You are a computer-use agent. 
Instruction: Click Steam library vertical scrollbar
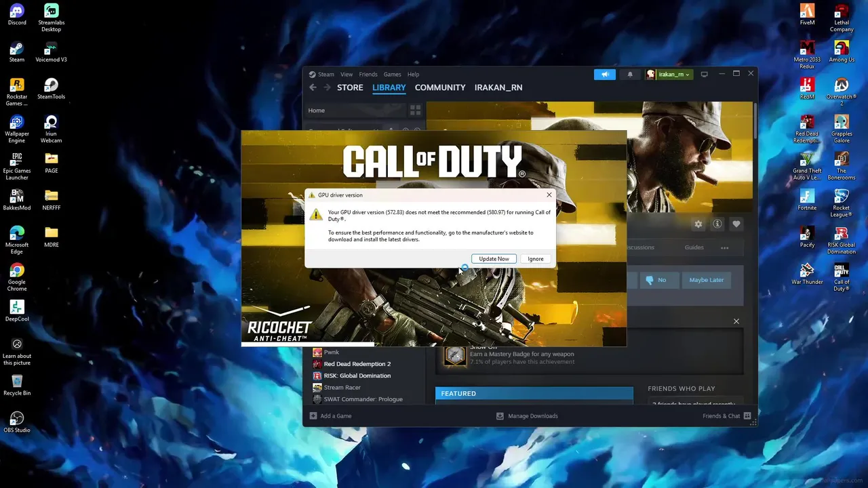pos(755,120)
